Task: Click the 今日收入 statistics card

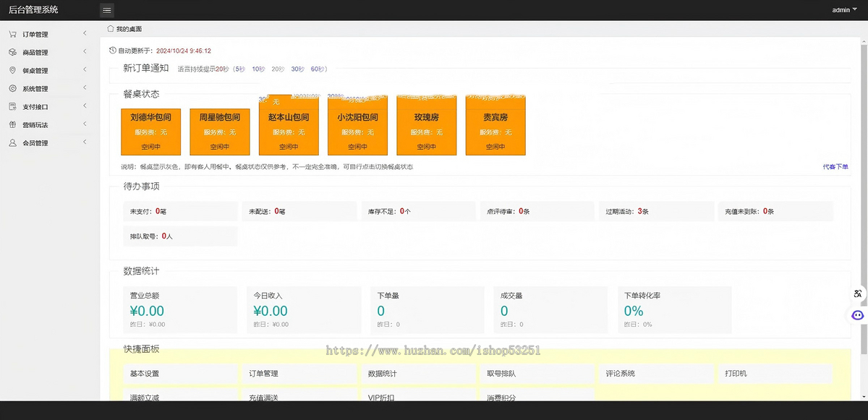Action: (305, 309)
